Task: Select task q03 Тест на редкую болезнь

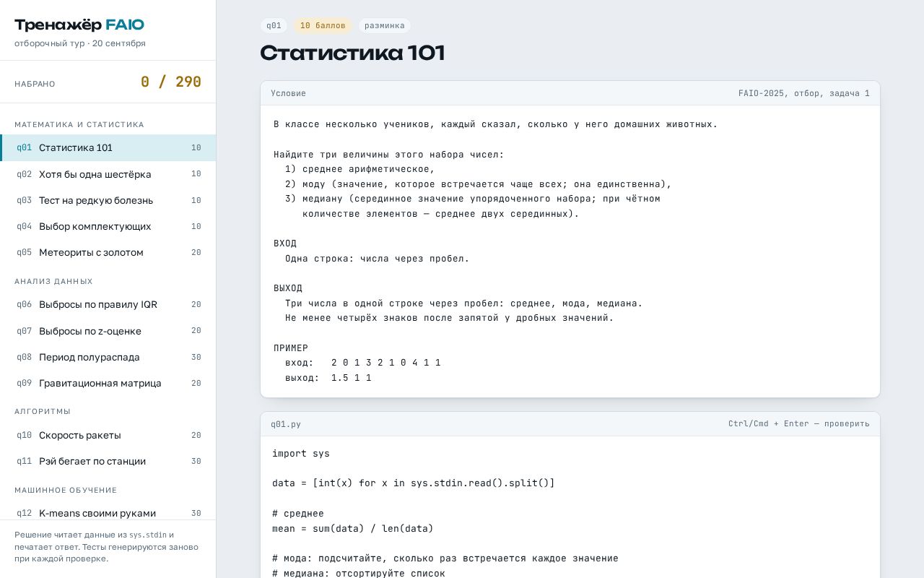Action: coord(108,200)
